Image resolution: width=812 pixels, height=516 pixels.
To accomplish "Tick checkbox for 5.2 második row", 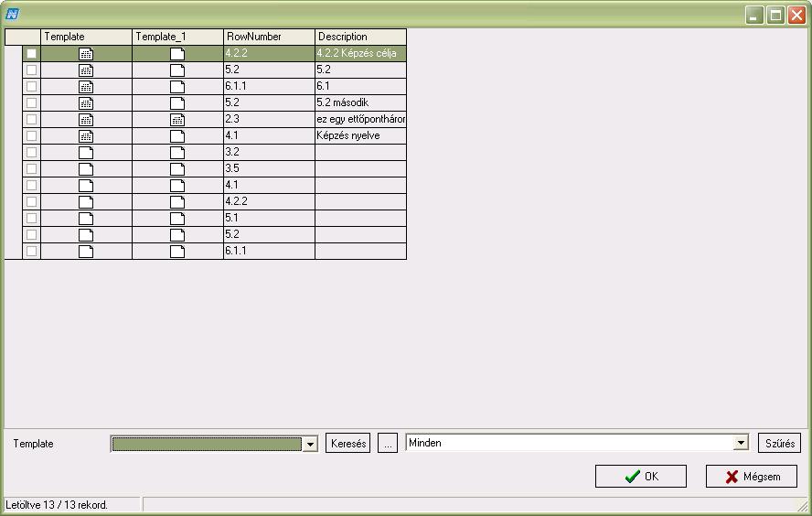I will point(32,102).
